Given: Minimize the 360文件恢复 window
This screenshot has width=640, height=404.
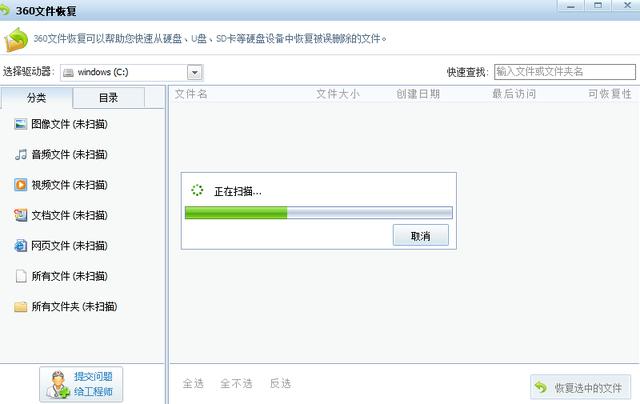Looking at the screenshot, I should 571,6.
